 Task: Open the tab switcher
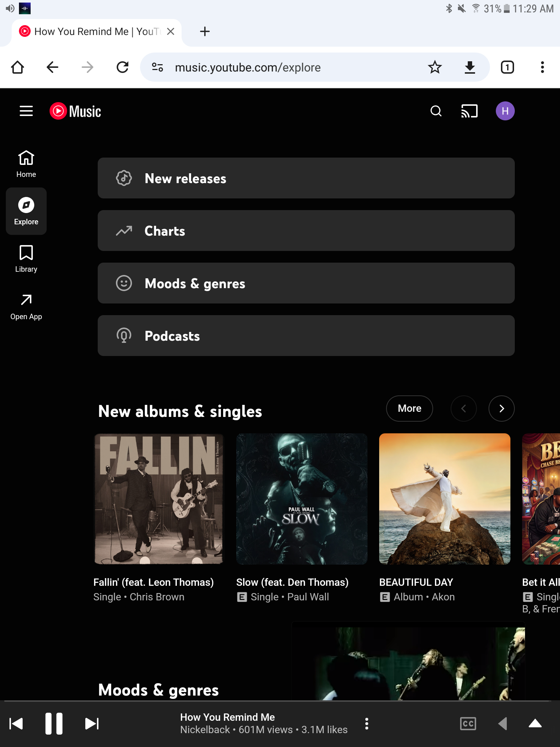(507, 67)
